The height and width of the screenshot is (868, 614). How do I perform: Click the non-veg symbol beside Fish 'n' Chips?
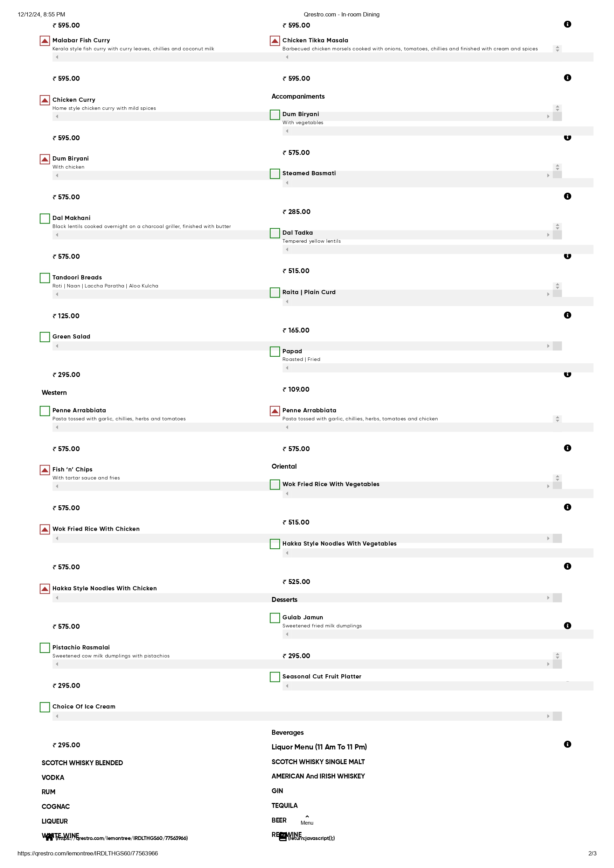45,470
